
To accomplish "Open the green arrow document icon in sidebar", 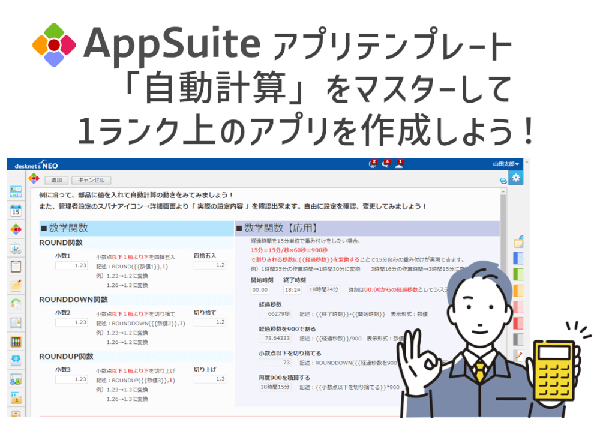I will [x=16, y=304].
